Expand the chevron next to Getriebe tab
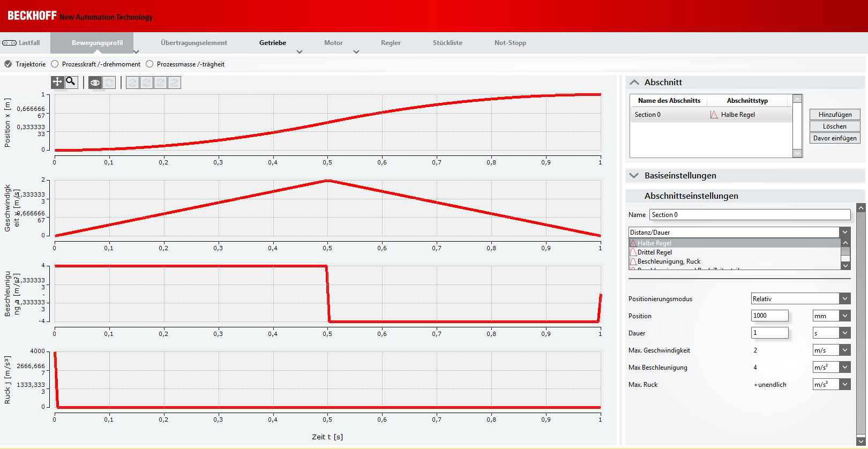Screen dimensions: 868x449 (x=300, y=52)
